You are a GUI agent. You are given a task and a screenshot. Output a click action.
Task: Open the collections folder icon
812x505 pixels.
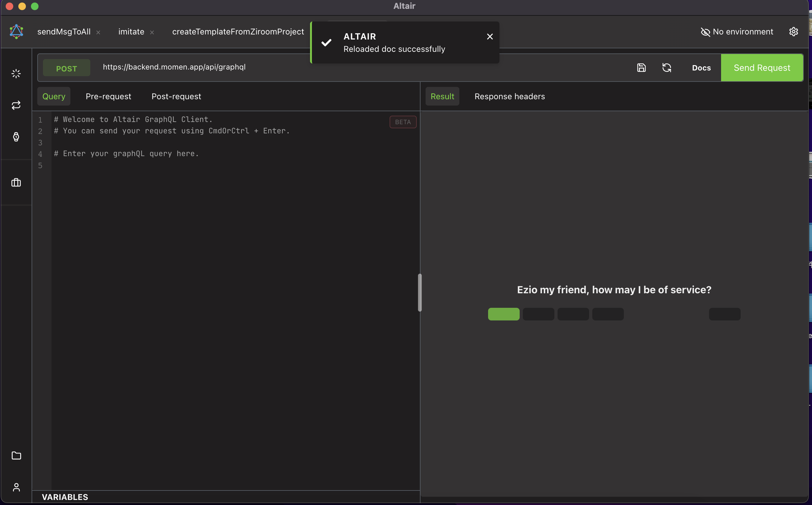click(x=16, y=456)
